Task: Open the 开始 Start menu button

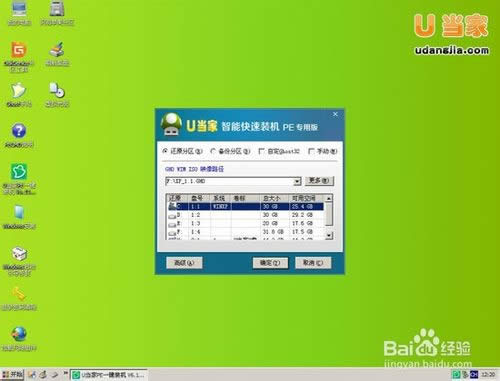Action: [x=12, y=374]
